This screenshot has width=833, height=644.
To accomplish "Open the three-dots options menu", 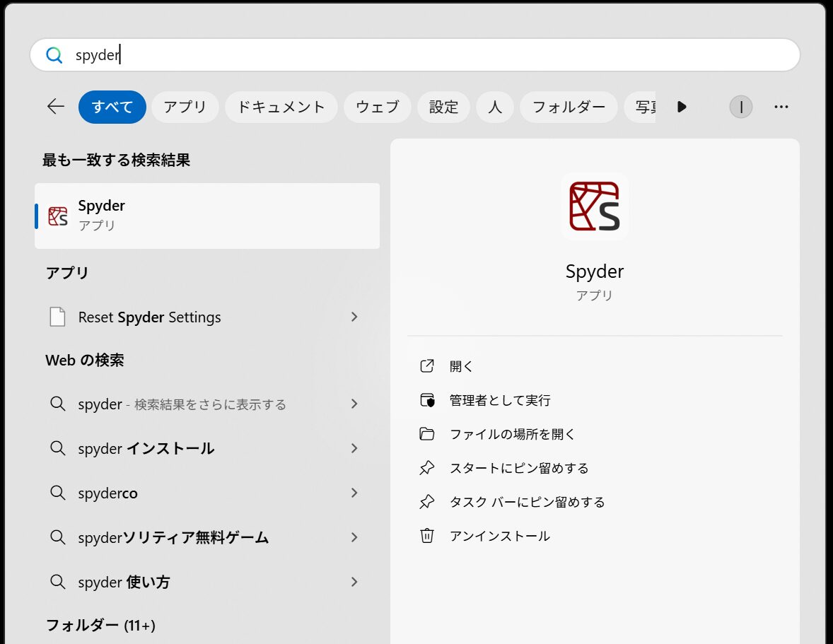I will coord(781,107).
